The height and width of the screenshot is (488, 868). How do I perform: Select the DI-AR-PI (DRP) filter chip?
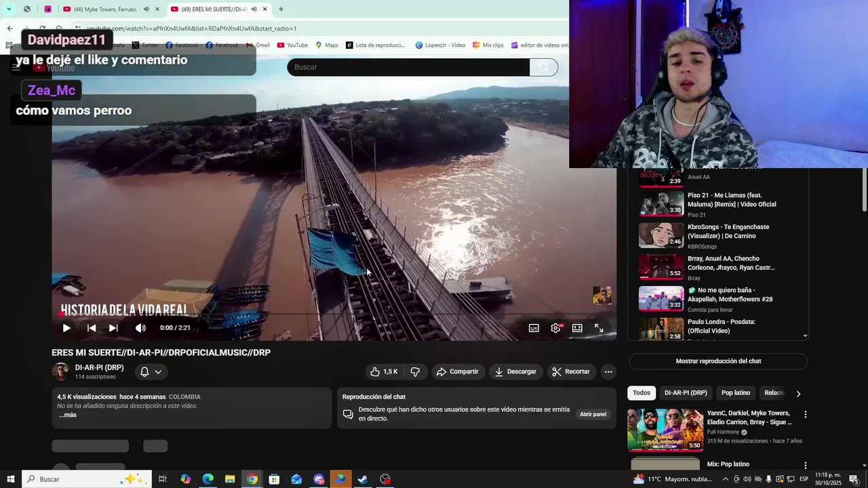[x=686, y=393]
